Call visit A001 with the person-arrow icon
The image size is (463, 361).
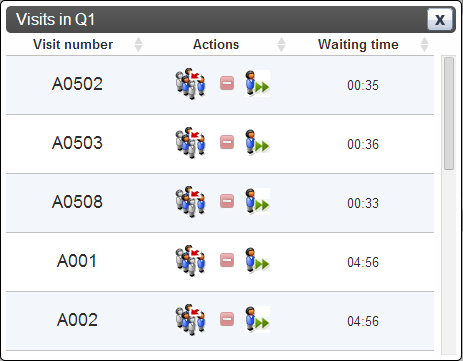pos(257,261)
